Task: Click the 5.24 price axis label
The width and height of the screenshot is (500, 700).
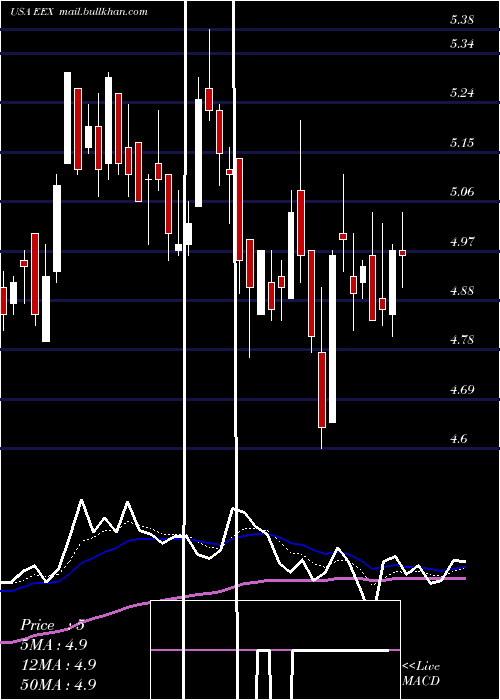Action: (461, 93)
